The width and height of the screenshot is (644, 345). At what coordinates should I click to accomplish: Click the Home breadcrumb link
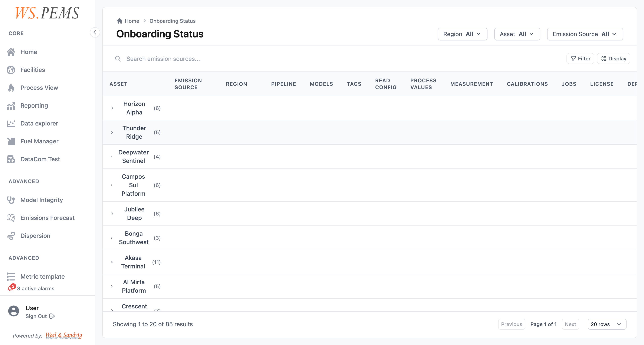tap(132, 21)
